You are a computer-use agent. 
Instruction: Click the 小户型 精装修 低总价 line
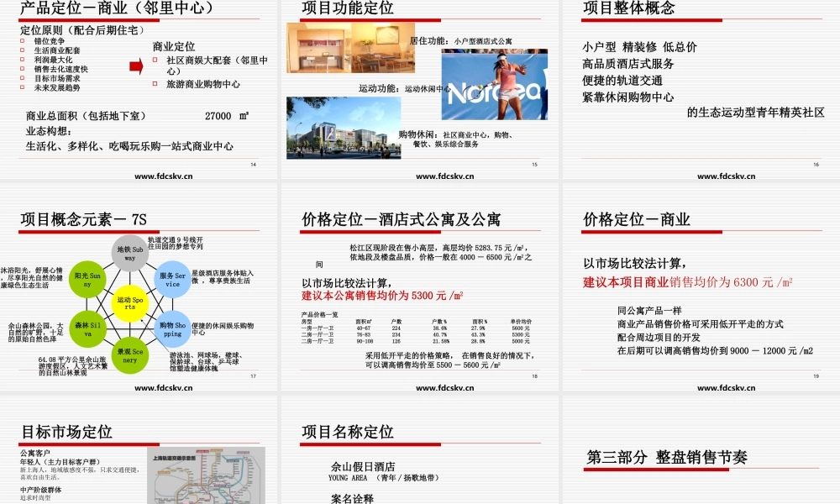639,47
